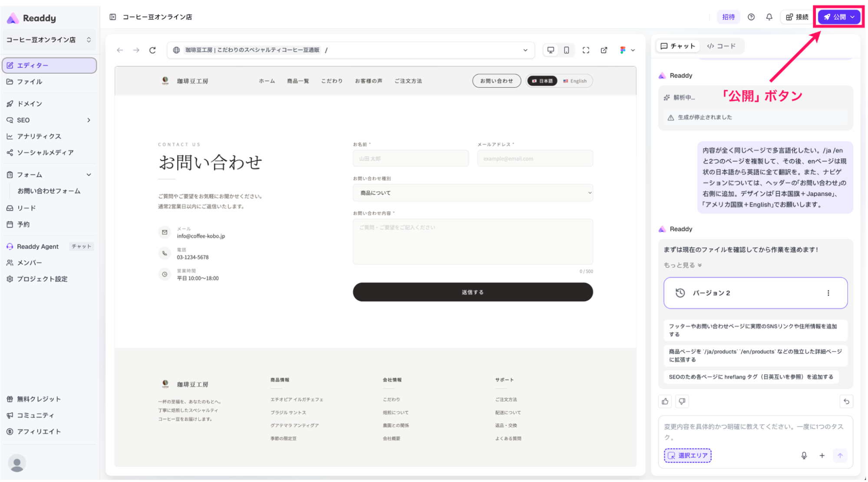The width and height of the screenshot is (868, 482).
Task: Expand the SEO sidebar section
Action: (49, 120)
